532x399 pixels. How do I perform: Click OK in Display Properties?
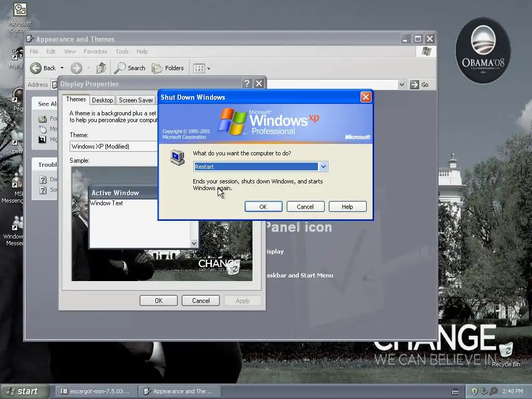158,301
